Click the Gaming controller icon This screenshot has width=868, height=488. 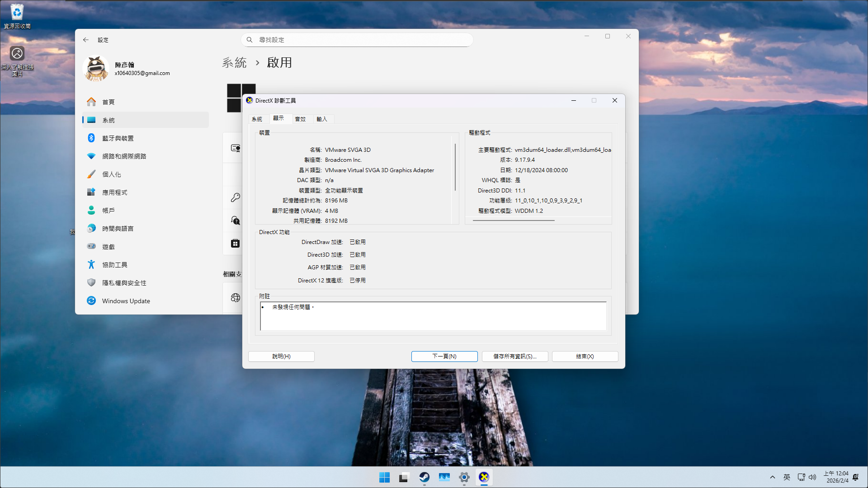(91, 247)
